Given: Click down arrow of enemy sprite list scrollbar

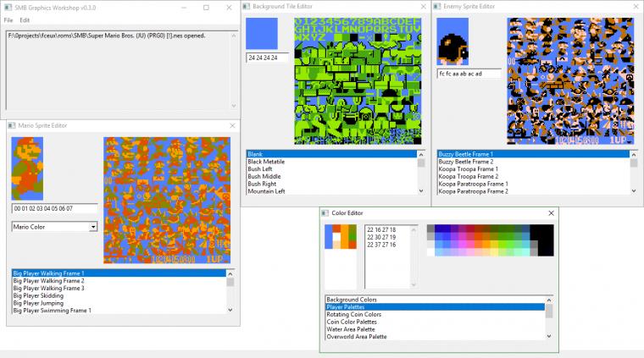Looking at the screenshot, I should point(633,190).
